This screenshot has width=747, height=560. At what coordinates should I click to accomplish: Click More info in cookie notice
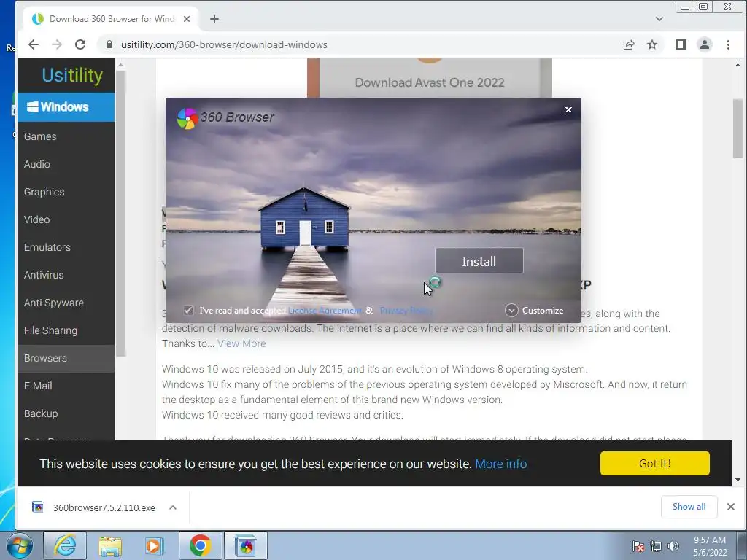500,464
